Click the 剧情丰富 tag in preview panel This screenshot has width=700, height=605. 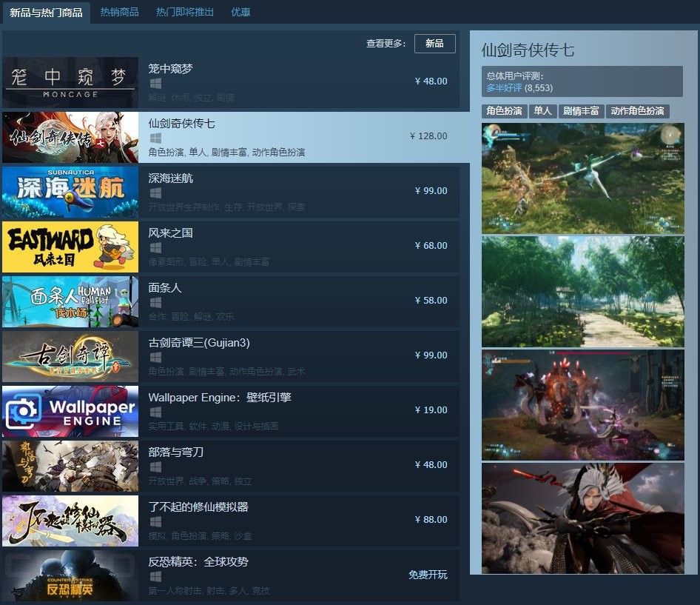582,111
